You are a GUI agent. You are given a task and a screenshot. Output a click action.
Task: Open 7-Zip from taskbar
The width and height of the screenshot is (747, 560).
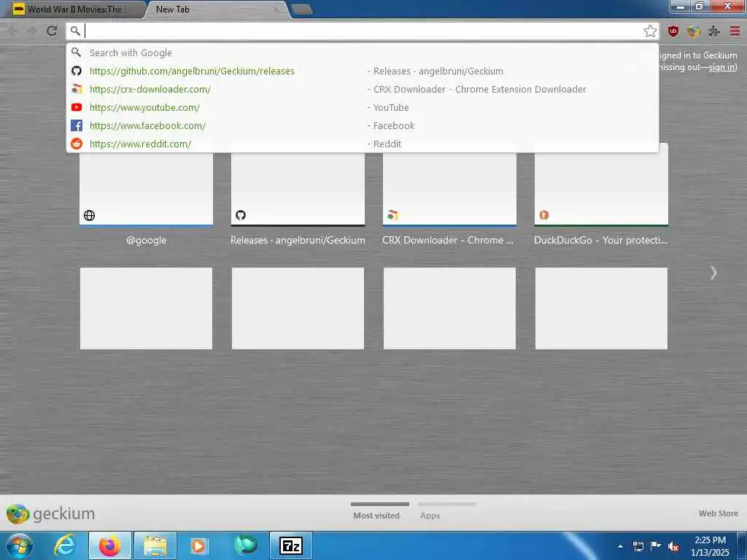point(291,545)
